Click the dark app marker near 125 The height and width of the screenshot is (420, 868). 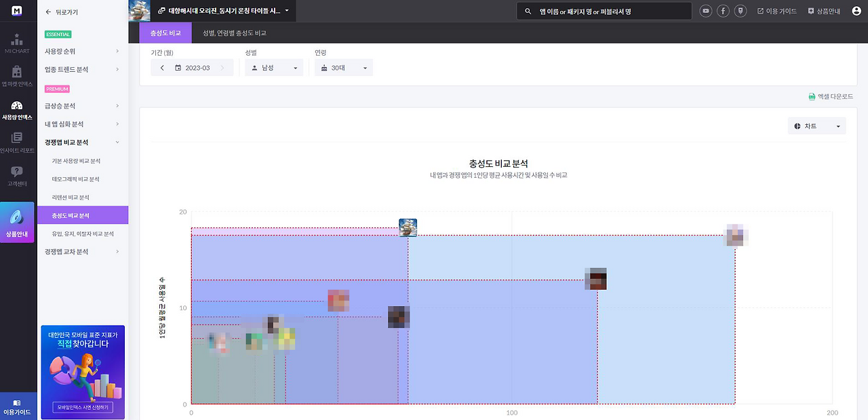tap(596, 279)
